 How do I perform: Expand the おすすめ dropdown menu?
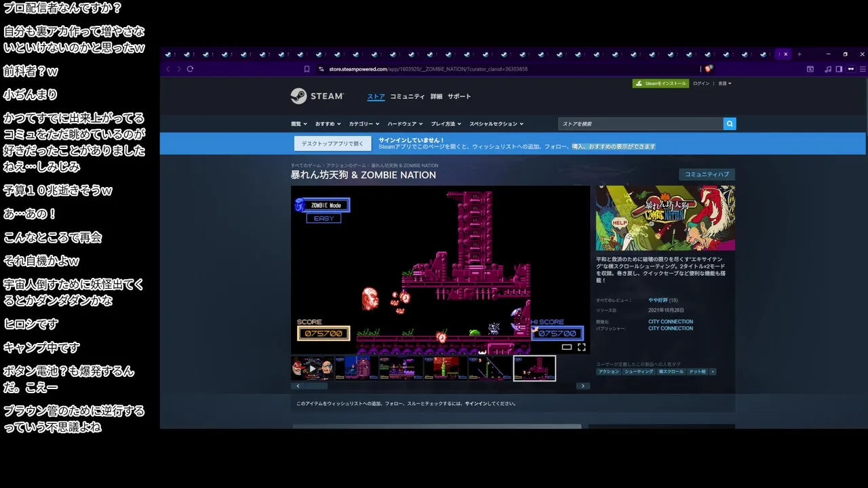coord(328,124)
